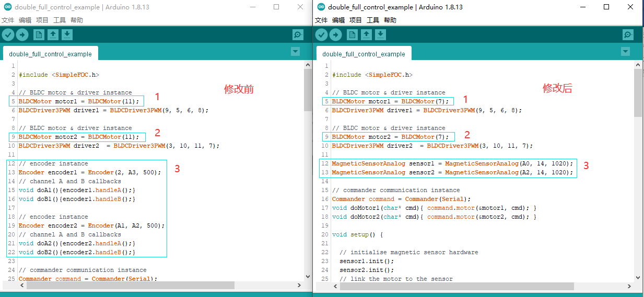The image size is (644, 297).
Task: Open 编辑 menu in right window
Action: tap(338, 20)
